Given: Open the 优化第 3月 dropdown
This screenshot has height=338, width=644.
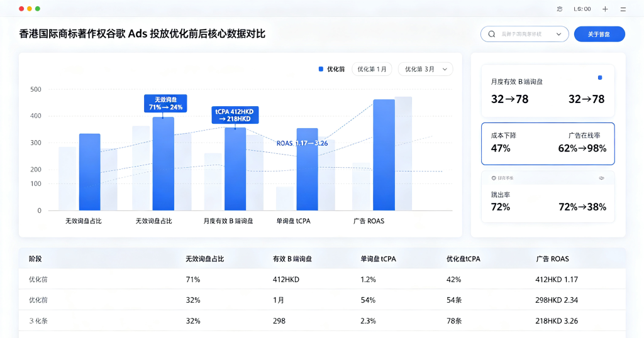Looking at the screenshot, I should click(x=426, y=69).
